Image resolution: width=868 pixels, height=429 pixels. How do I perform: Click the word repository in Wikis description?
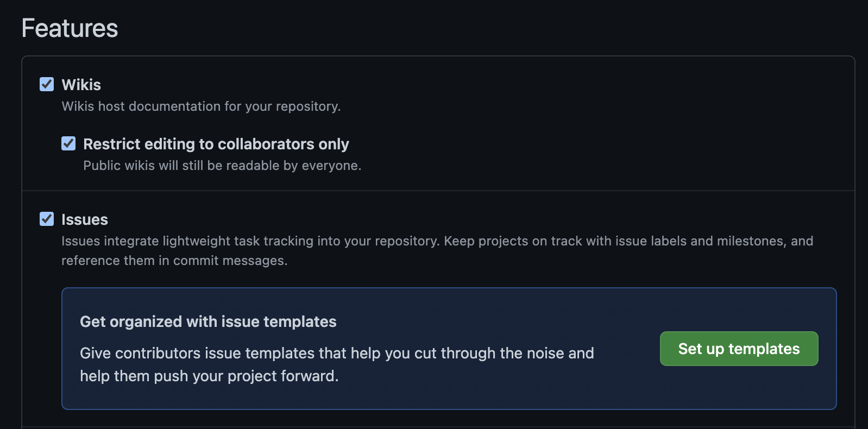pyautogui.click(x=307, y=106)
